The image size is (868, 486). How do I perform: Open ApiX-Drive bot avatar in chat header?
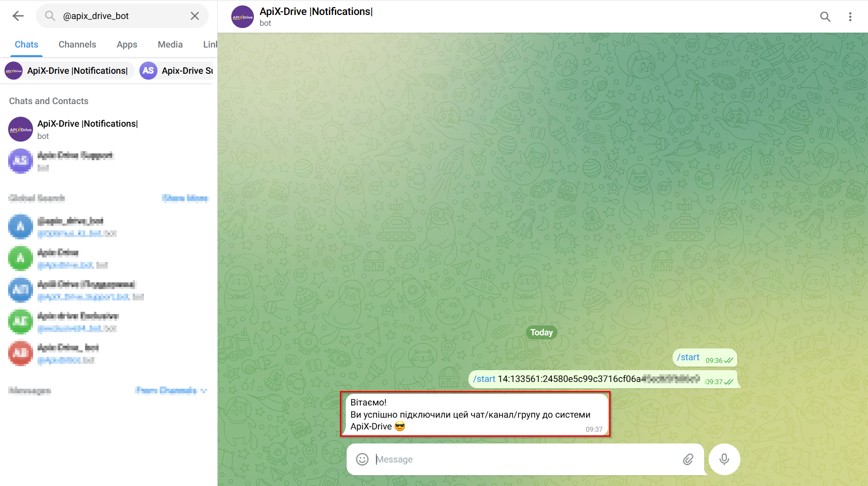coord(243,17)
